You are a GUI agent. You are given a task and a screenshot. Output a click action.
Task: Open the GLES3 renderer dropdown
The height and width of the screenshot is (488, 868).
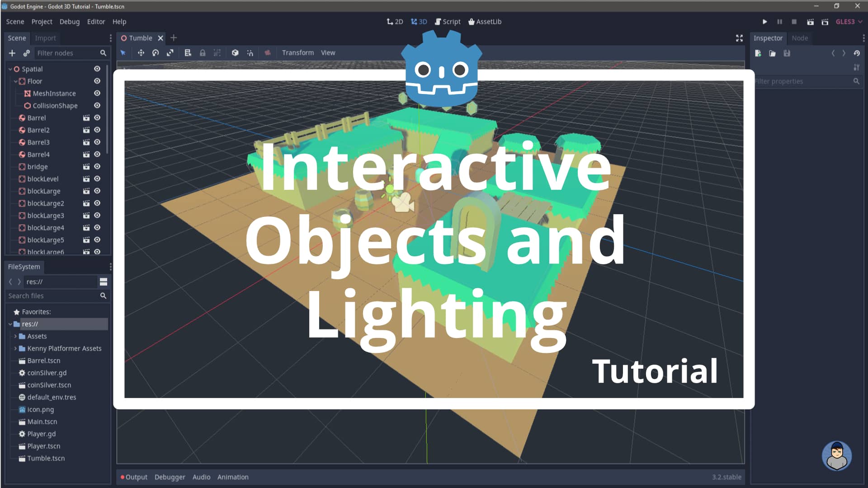pos(848,21)
